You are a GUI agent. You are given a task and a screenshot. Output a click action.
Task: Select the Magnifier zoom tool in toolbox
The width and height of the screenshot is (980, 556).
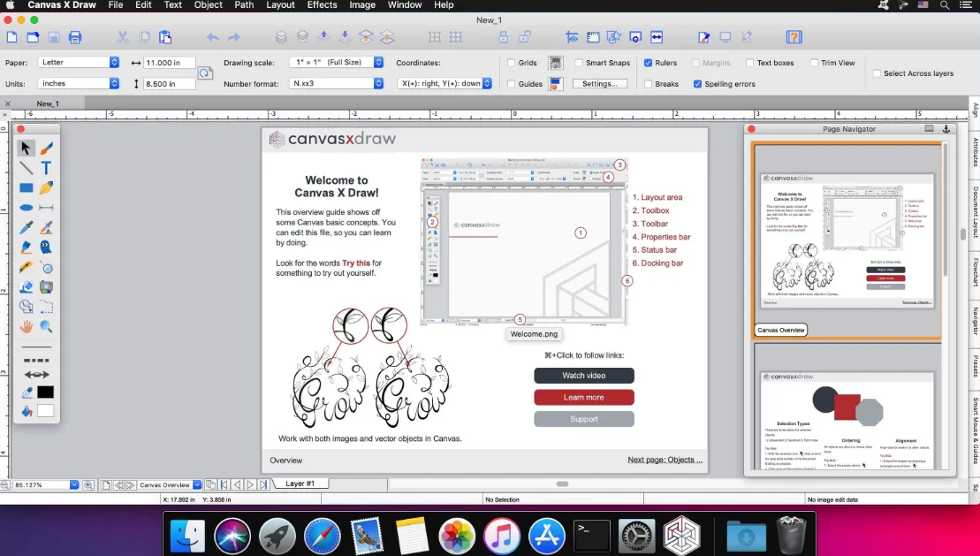tap(46, 326)
